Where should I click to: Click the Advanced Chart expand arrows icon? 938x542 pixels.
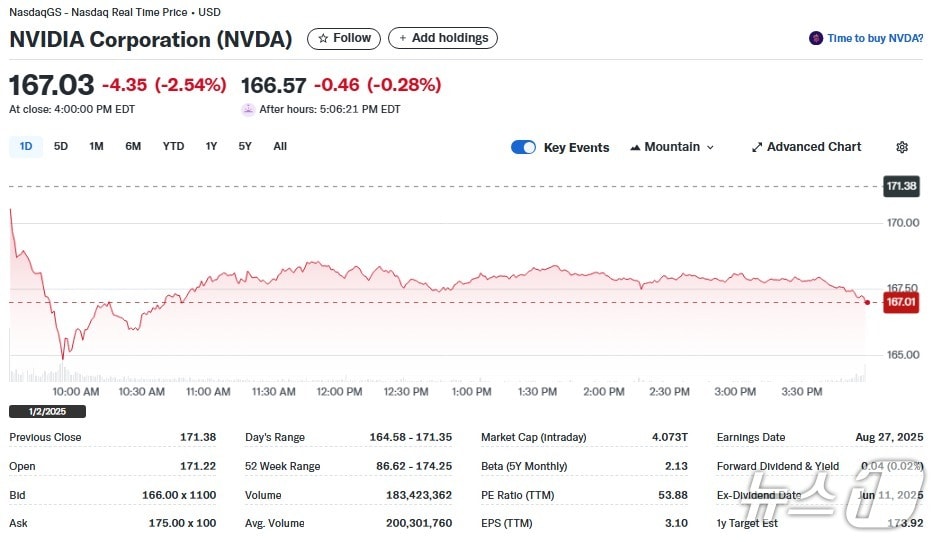coord(757,147)
